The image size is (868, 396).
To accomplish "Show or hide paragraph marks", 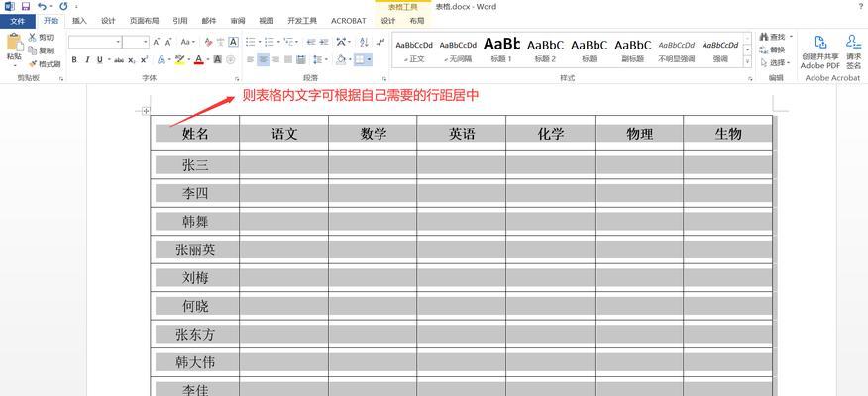I will (380, 42).
